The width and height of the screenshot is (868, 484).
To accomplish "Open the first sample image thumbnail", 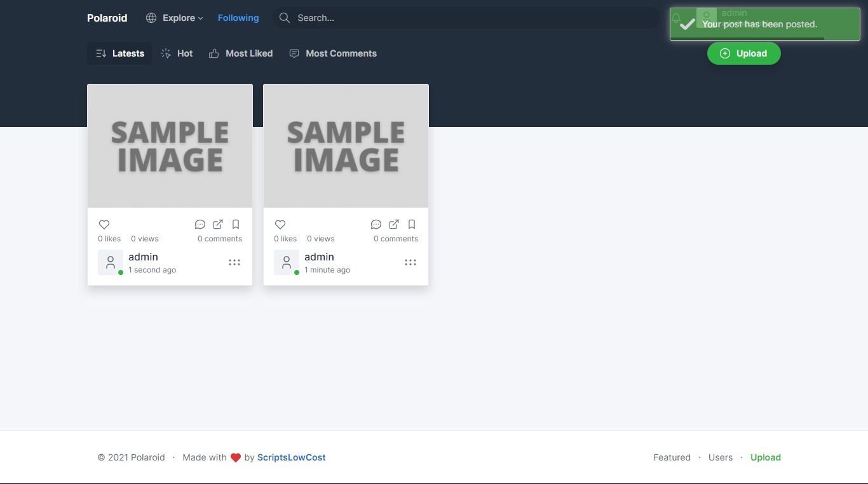I will tap(170, 146).
